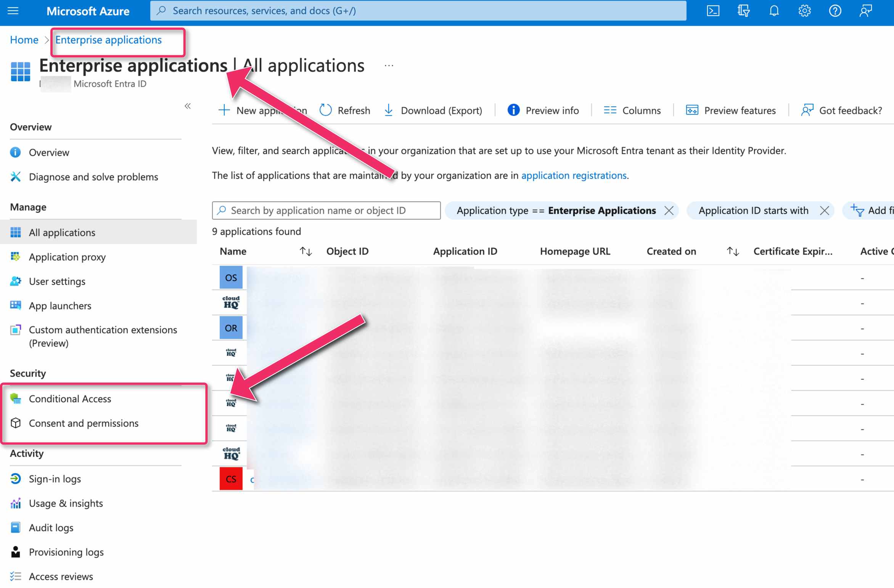This screenshot has width=894, height=588.
Task: Click the Notifications bell icon
Action: pos(774,11)
